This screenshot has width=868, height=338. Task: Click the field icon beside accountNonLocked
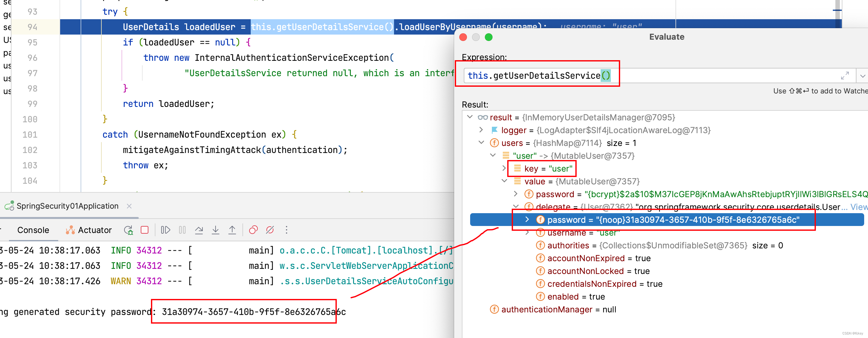point(540,271)
